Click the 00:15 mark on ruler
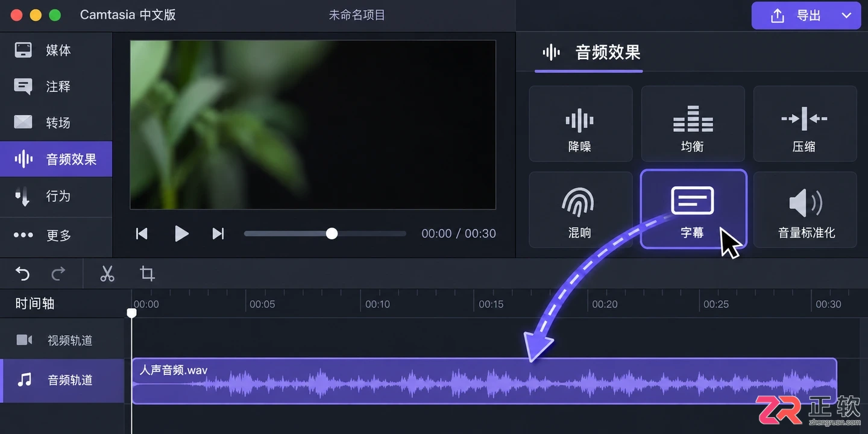 pyautogui.click(x=491, y=304)
